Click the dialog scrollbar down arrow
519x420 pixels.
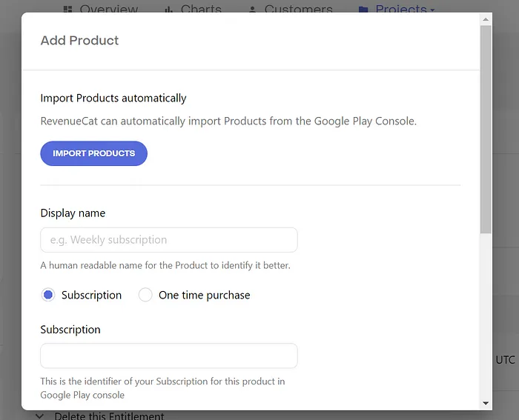tap(486, 403)
